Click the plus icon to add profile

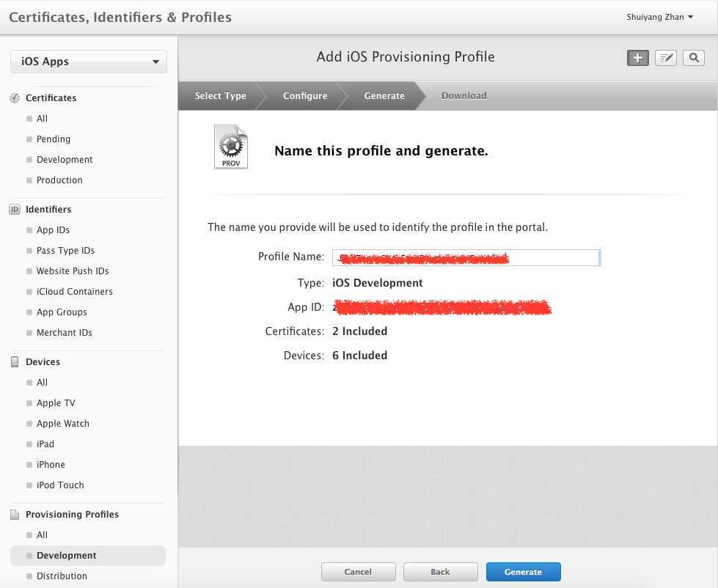[638, 58]
